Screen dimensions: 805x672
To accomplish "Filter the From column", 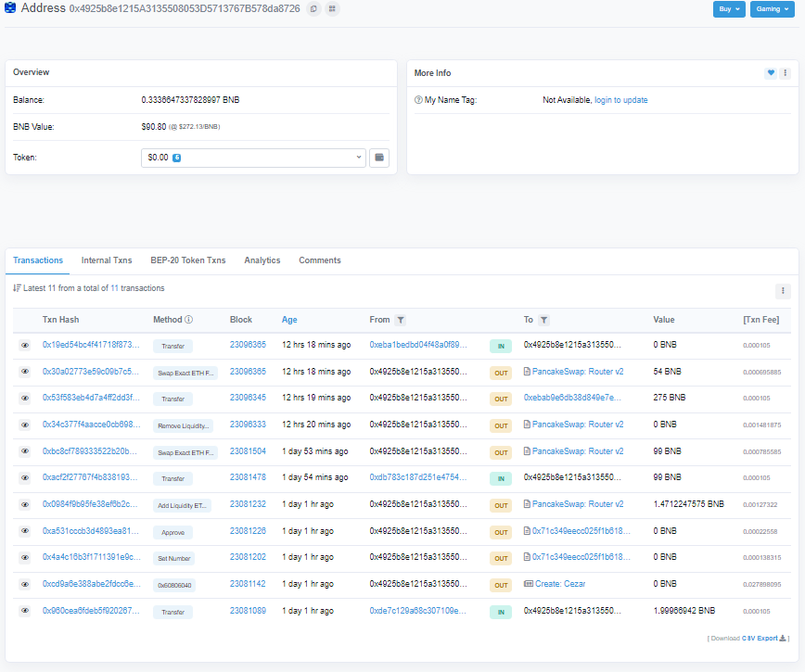I will (x=400, y=320).
